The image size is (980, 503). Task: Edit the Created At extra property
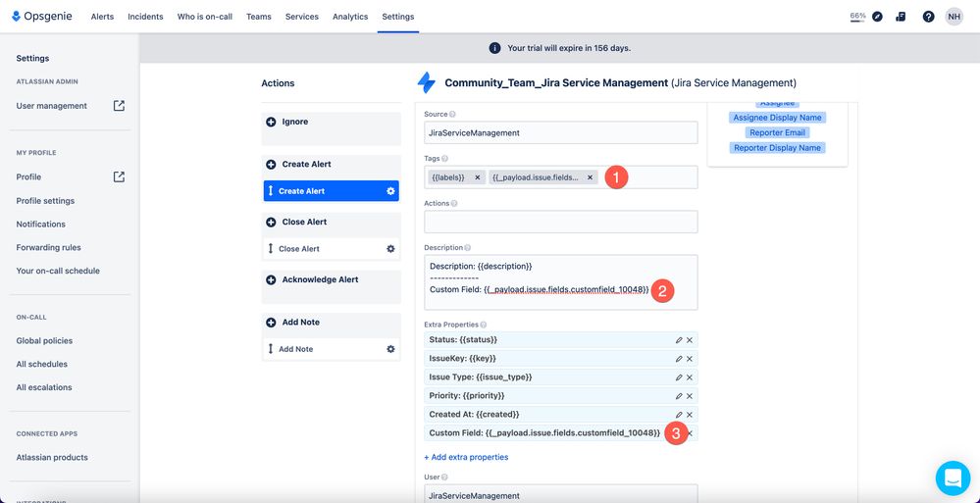679,415
